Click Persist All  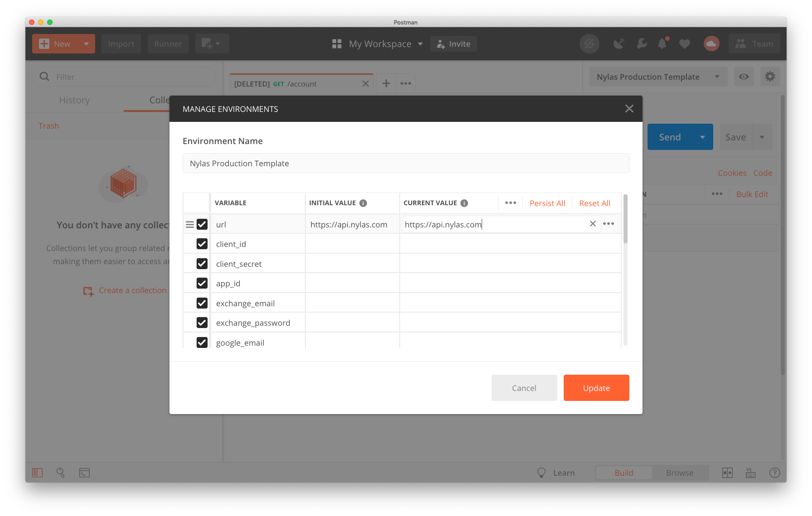(547, 203)
